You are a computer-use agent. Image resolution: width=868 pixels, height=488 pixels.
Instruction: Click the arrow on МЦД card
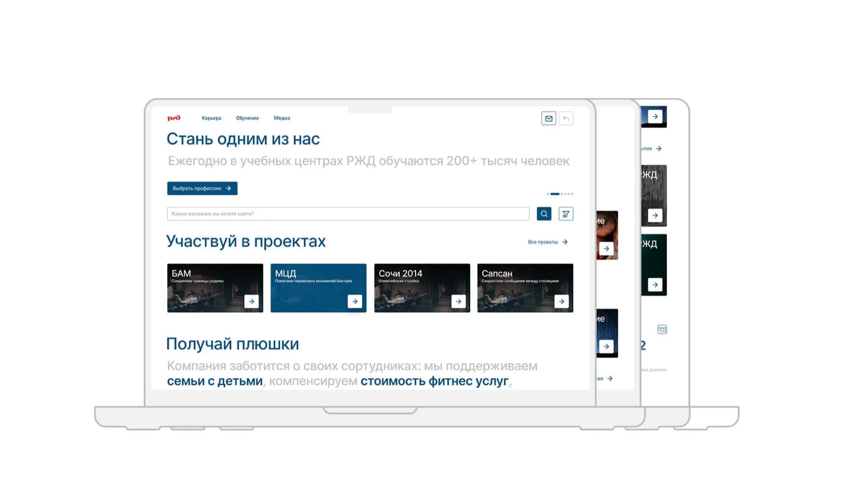tap(355, 301)
